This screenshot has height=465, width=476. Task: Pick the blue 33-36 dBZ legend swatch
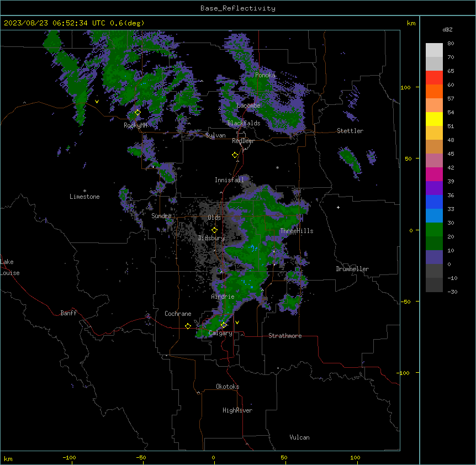pos(434,202)
